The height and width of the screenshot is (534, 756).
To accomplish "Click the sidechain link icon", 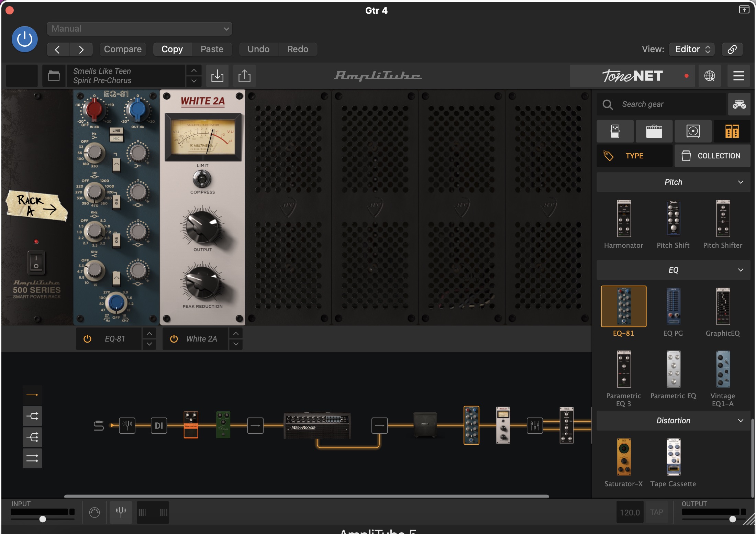I will point(732,49).
